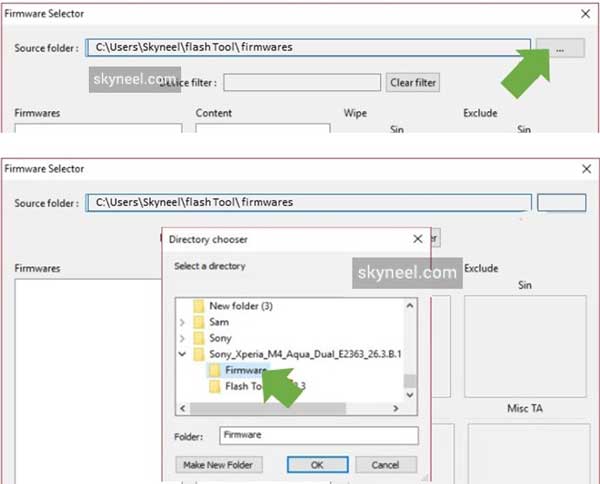600x484 pixels.
Task: Select the Sony folder
Action: (220, 338)
